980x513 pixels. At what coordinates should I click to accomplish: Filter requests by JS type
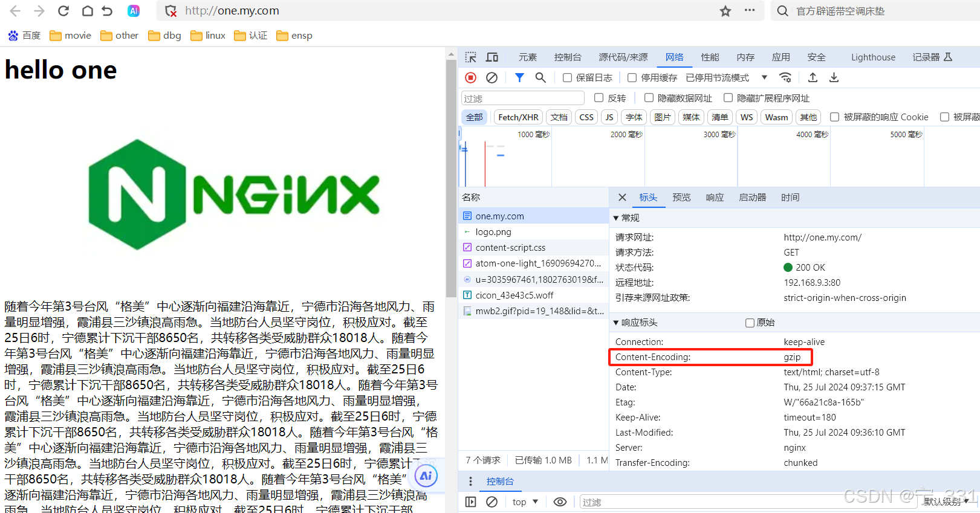click(609, 117)
